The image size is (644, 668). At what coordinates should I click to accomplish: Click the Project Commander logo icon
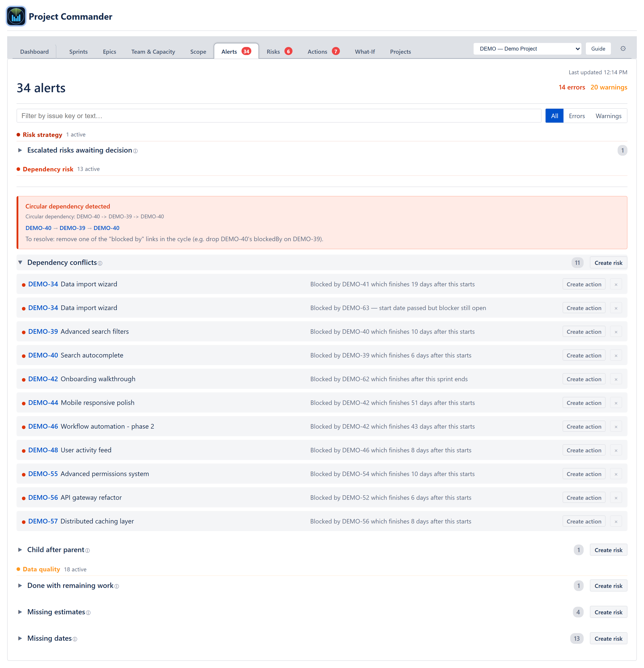tap(16, 16)
